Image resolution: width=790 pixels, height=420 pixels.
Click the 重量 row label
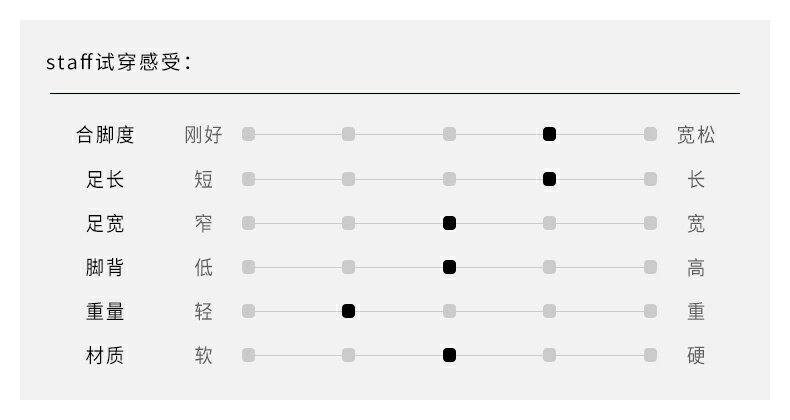tap(105, 311)
